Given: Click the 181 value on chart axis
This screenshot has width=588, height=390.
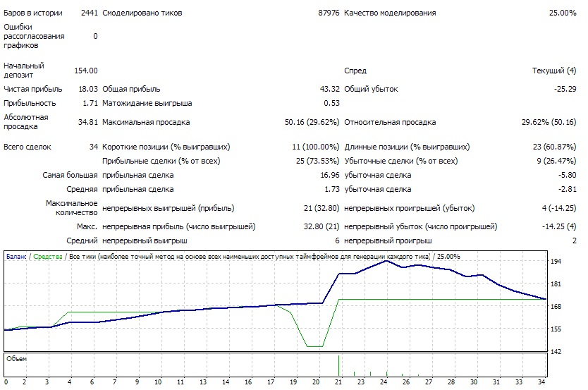Looking at the screenshot, I should (556, 284).
